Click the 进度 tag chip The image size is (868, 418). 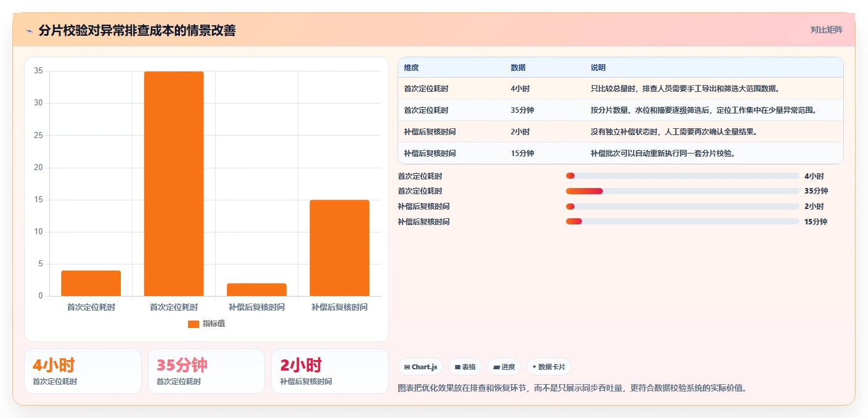[x=504, y=367]
